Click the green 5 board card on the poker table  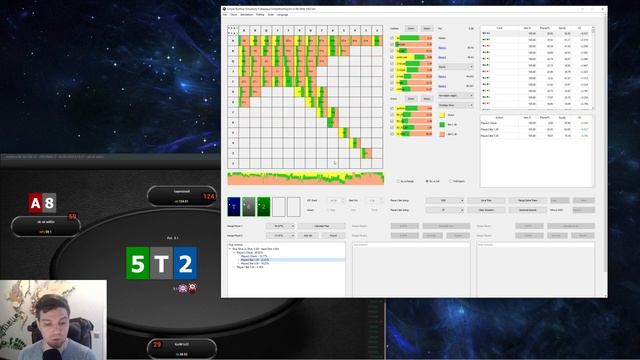tap(138, 263)
